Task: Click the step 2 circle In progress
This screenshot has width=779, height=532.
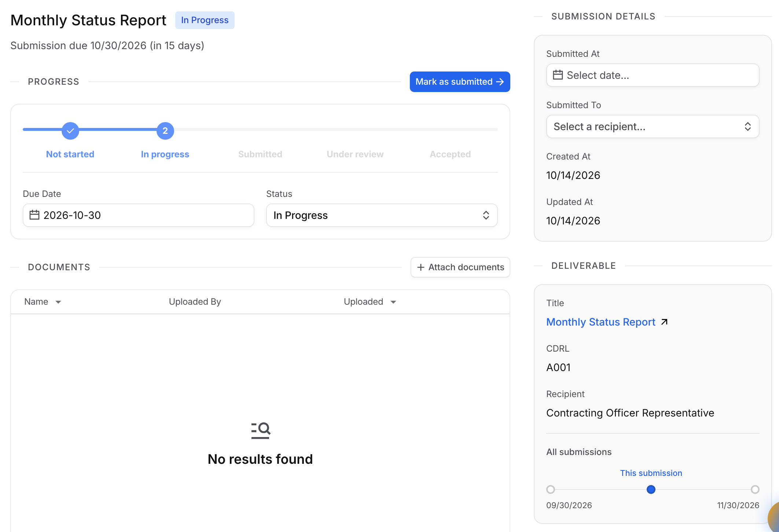Action: [x=165, y=131]
